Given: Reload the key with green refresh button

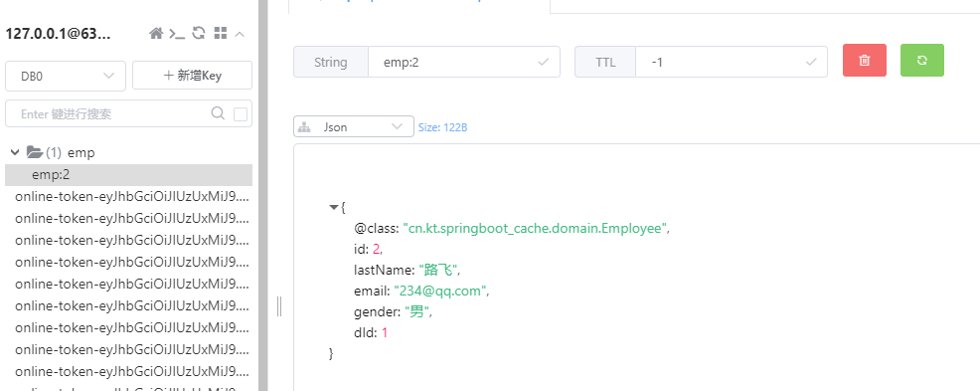Looking at the screenshot, I should (x=922, y=60).
